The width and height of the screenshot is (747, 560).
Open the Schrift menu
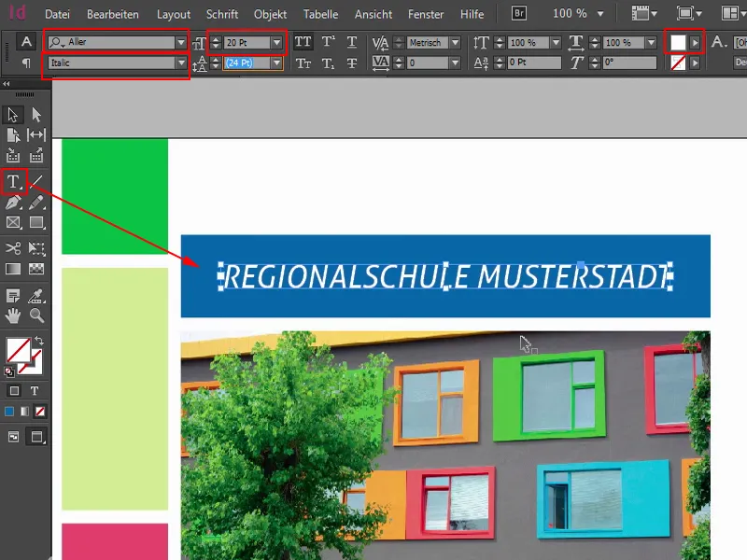tap(222, 14)
